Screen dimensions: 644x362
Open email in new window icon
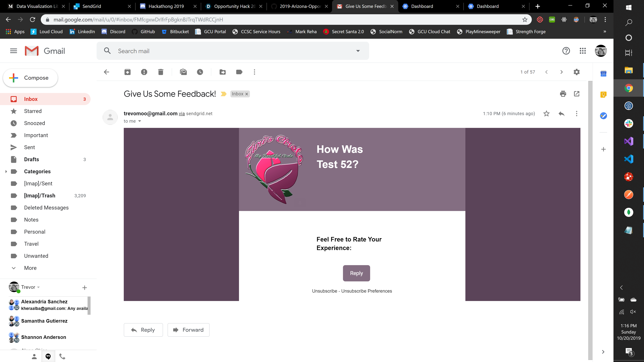[577, 94]
